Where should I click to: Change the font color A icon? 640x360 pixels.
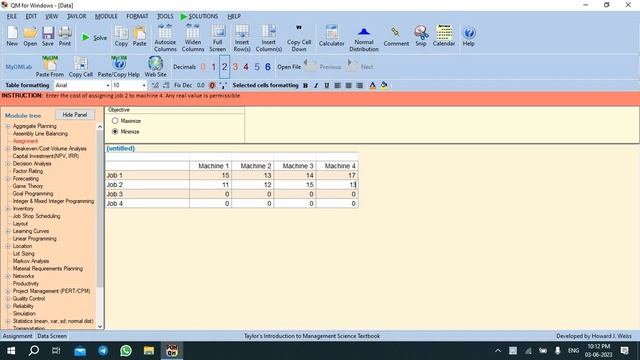click(372, 85)
